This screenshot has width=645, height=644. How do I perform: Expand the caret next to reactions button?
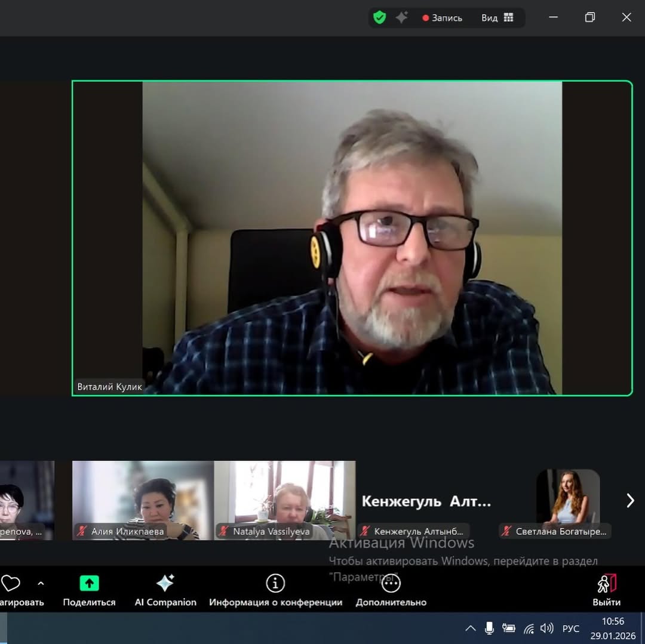point(41,583)
